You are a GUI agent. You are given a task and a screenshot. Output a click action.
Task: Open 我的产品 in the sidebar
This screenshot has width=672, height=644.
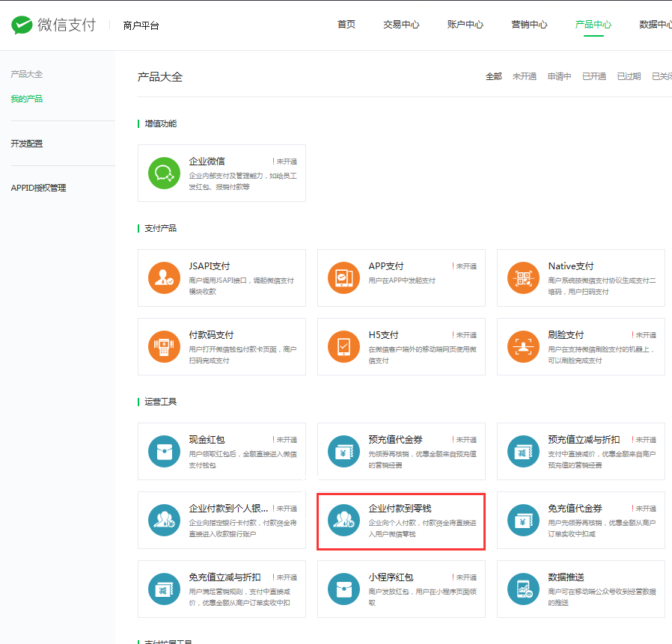pyautogui.click(x=26, y=99)
